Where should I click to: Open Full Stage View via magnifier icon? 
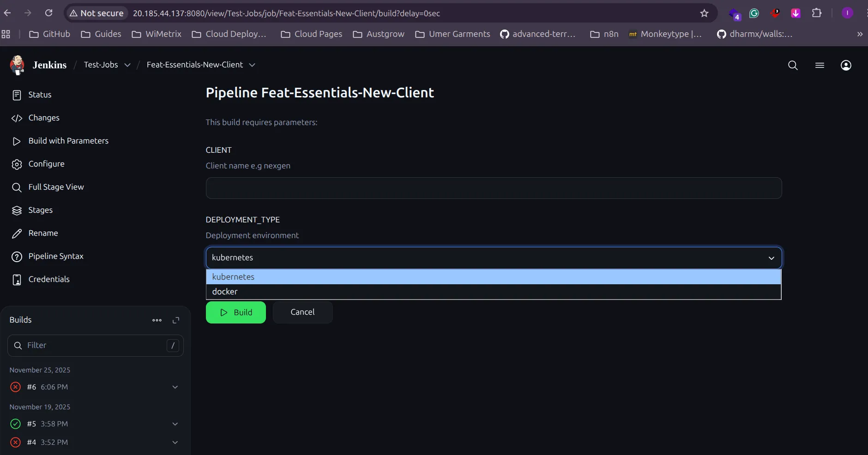click(16, 187)
